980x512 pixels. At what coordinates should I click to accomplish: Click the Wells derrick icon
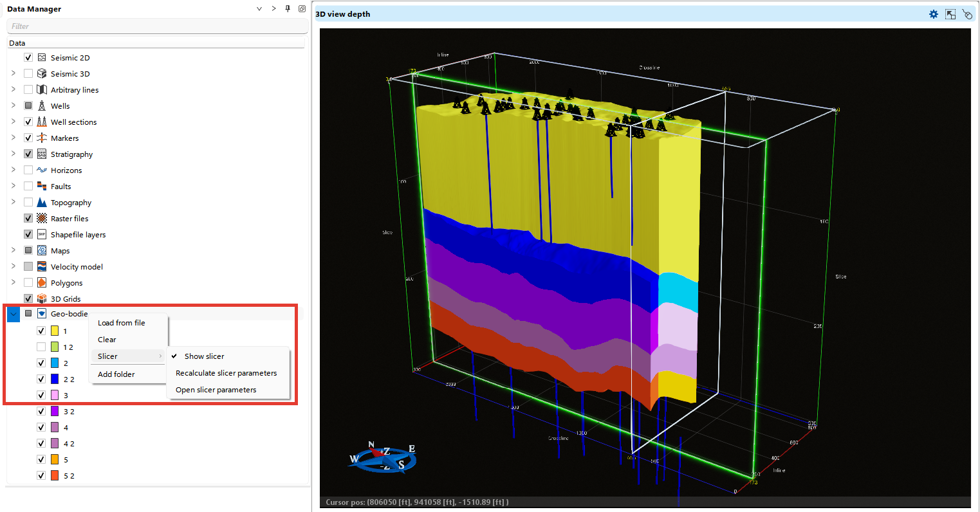pos(42,106)
